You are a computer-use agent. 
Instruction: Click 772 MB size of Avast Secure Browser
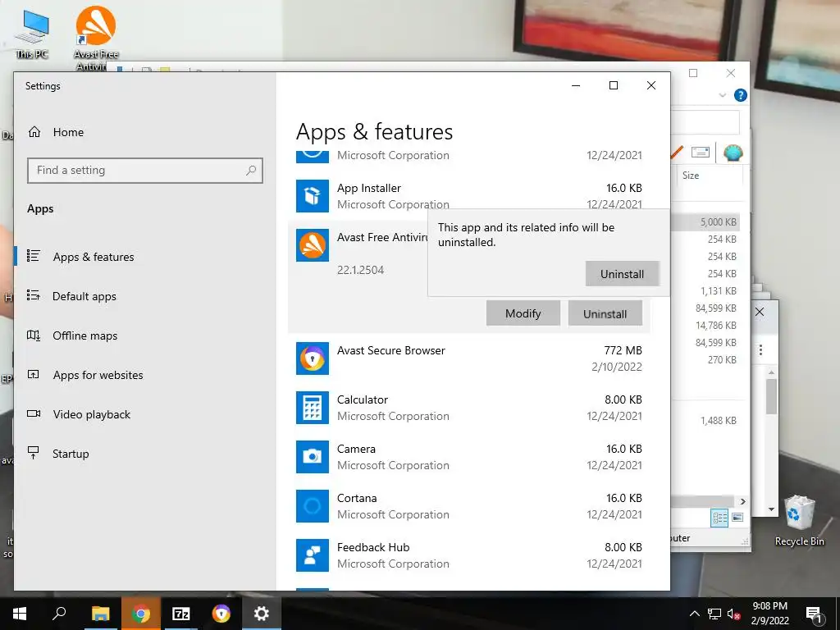[623, 350]
